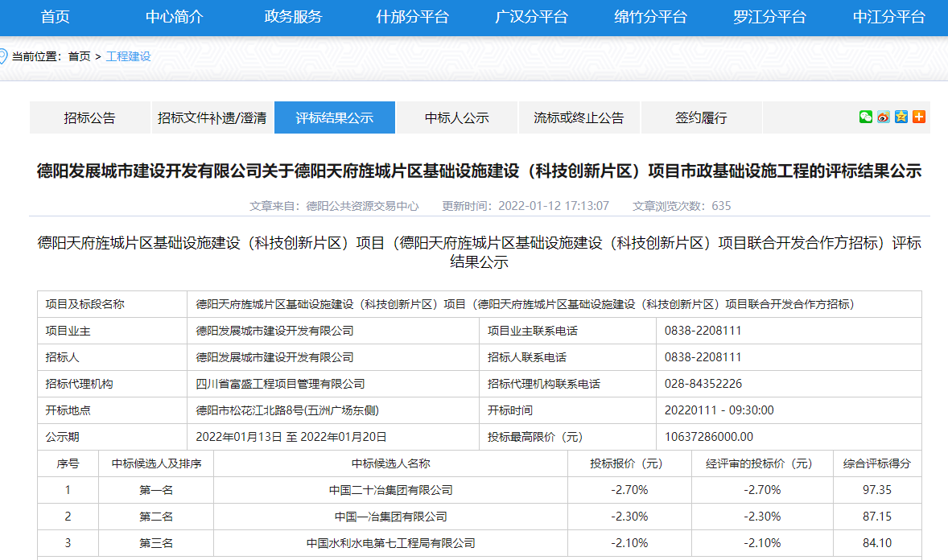
Task: Share to QQ Zone star icon
Action: click(x=901, y=117)
